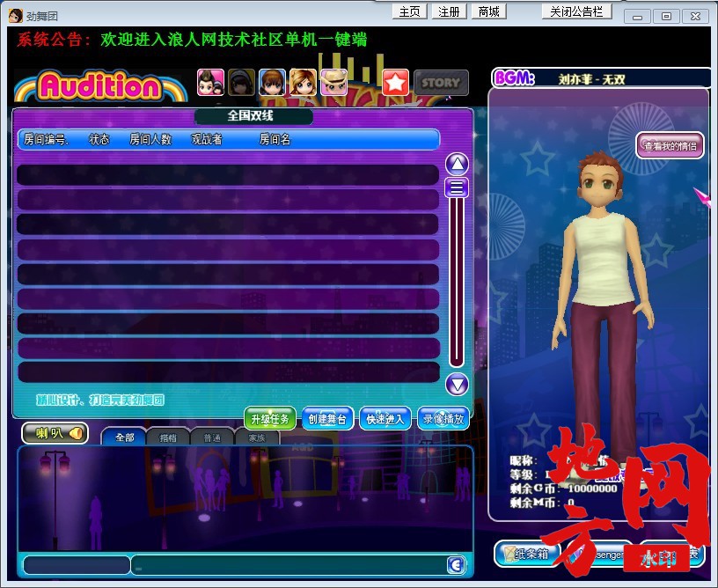Screen dimensions: 718x588
Task: Click the scroll-up arrow of room list
Action: click(457, 164)
